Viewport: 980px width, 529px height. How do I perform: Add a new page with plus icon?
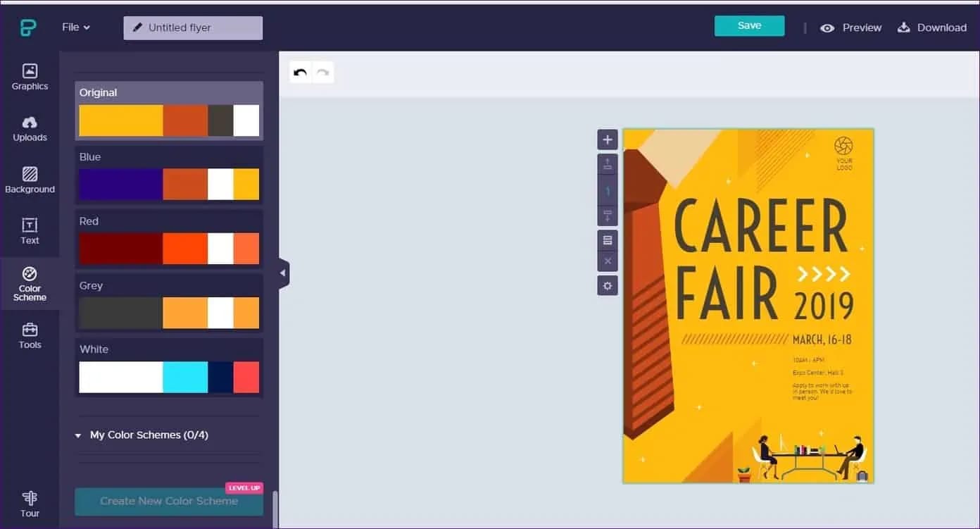pyautogui.click(x=608, y=139)
